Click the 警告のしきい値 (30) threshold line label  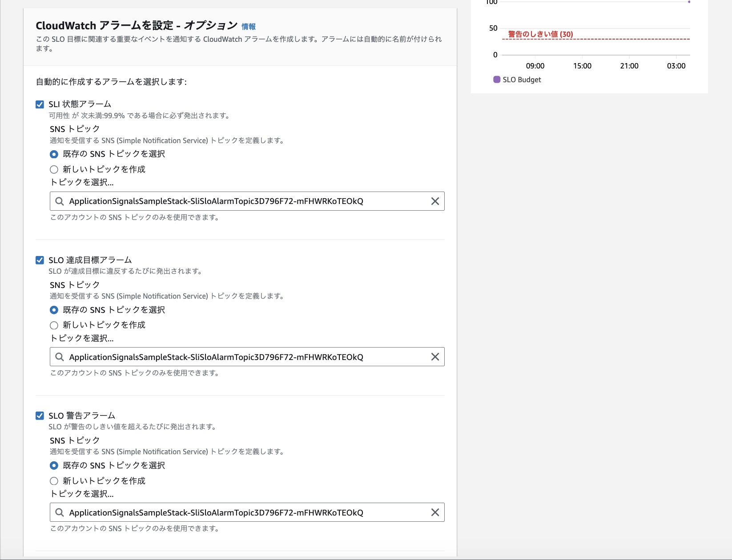[x=539, y=33]
